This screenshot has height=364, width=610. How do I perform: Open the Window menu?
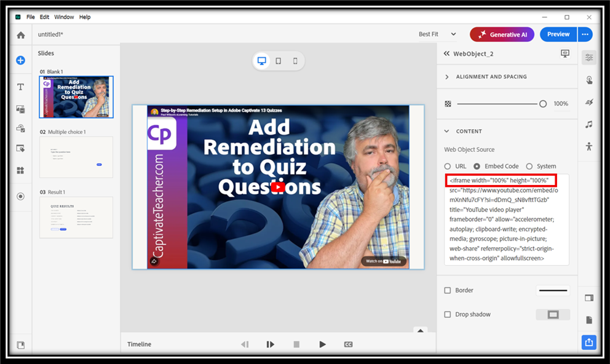point(64,17)
